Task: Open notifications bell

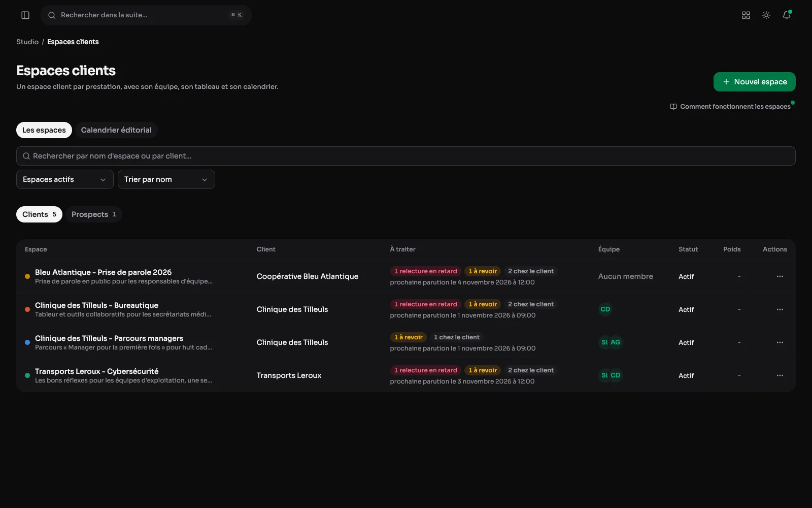Action: 787,15
